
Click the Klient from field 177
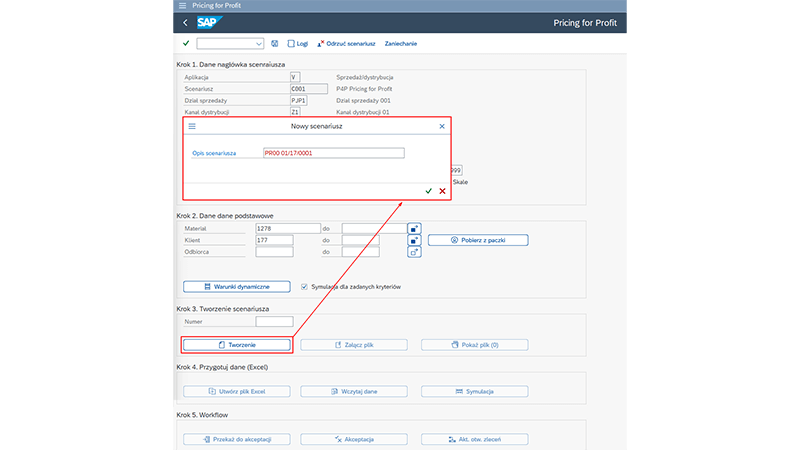coord(274,240)
